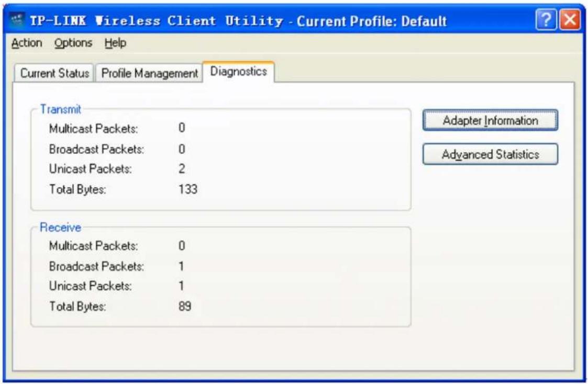
Task: Click Receive Total Bytes label
Action: coord(77,307)
